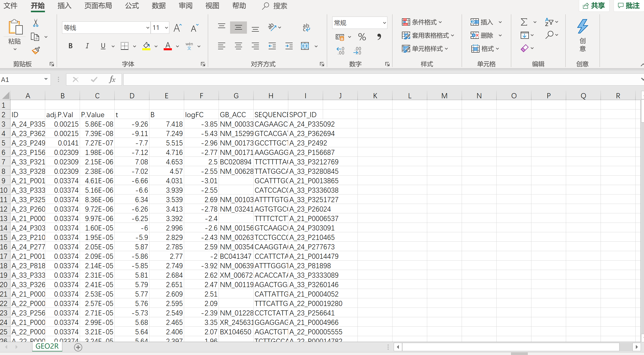Switch to the 页面布局 ribbon tab

click(98, 6)
